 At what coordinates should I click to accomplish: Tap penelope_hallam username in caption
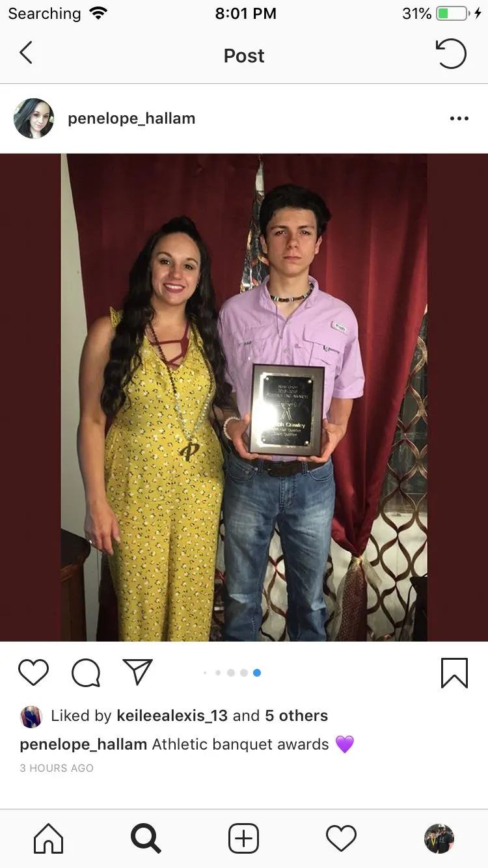point(83,744)
